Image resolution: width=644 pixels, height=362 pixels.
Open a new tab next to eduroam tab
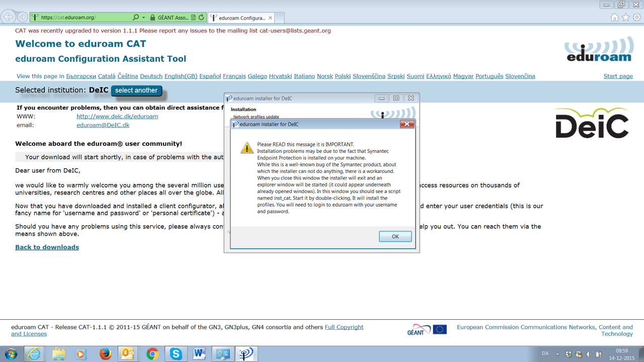[279, 18]
